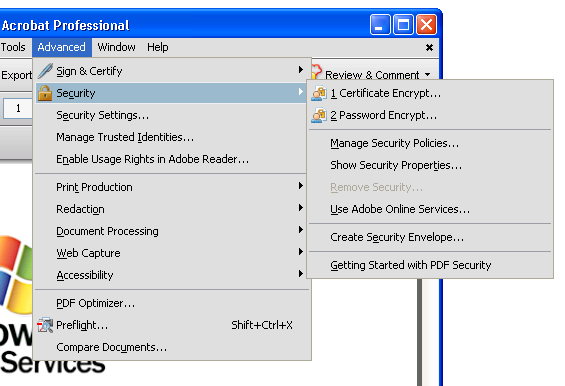Expand the Document Processing submenu arrow
The height and width of the screenshot is (386, 565).
(x=301, y=230)
